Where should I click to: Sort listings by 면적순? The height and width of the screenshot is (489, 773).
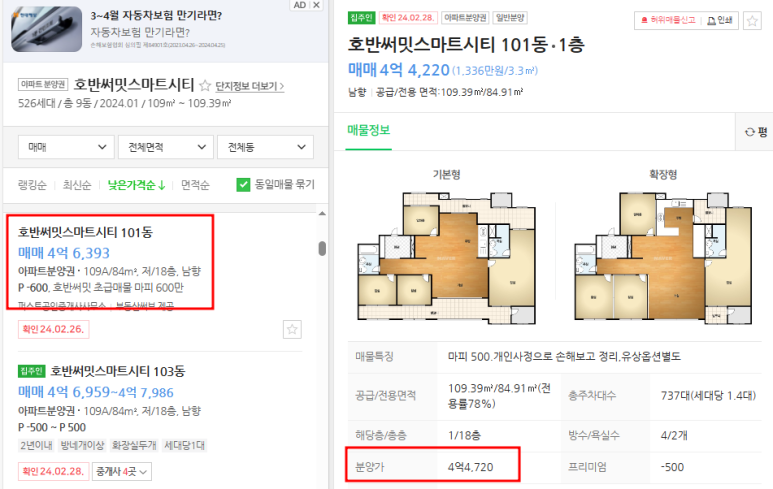point(195,185)
